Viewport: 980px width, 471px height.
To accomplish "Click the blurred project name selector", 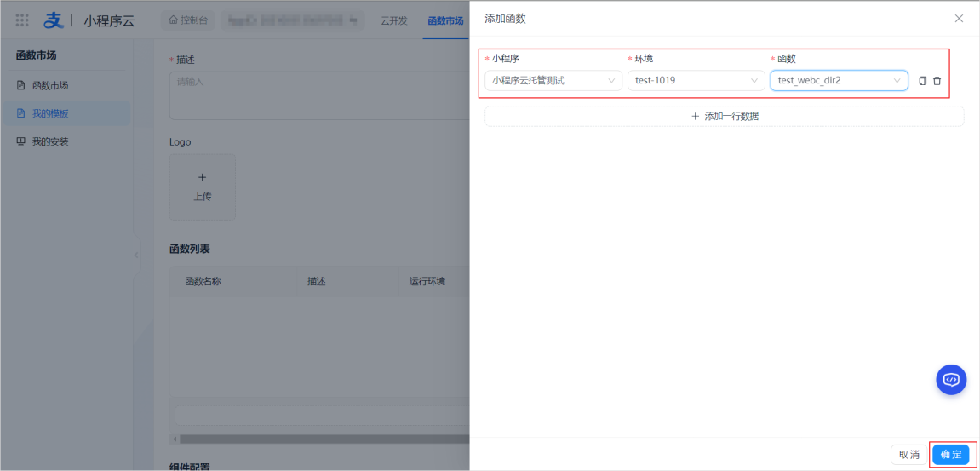I will point(292,20).
